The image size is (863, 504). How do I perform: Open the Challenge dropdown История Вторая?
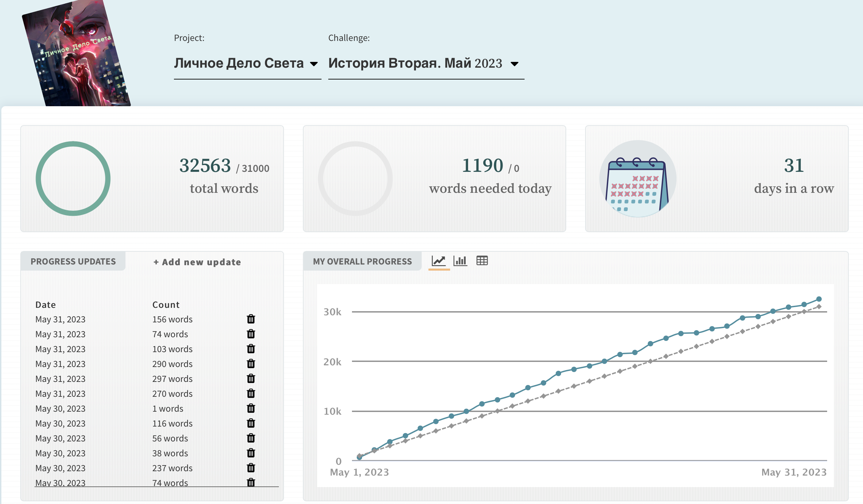[426, 64]
